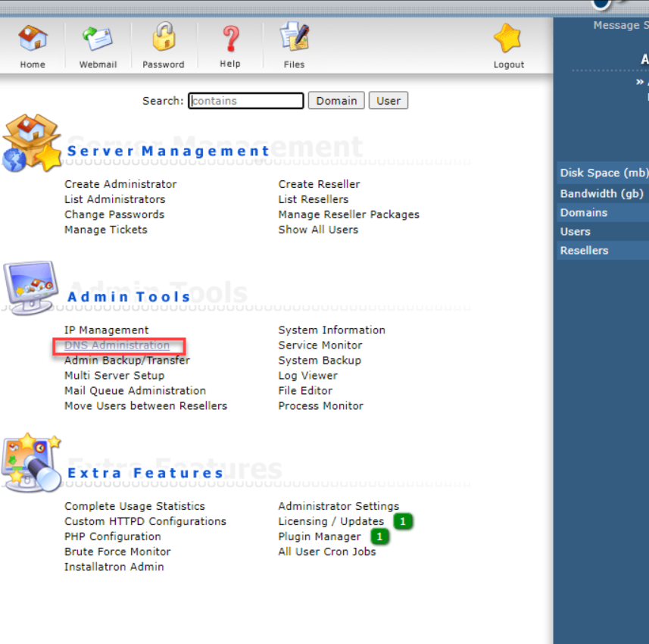Click the search contains input field
Screen dimensions: 649x644
(x=246, y=101)
